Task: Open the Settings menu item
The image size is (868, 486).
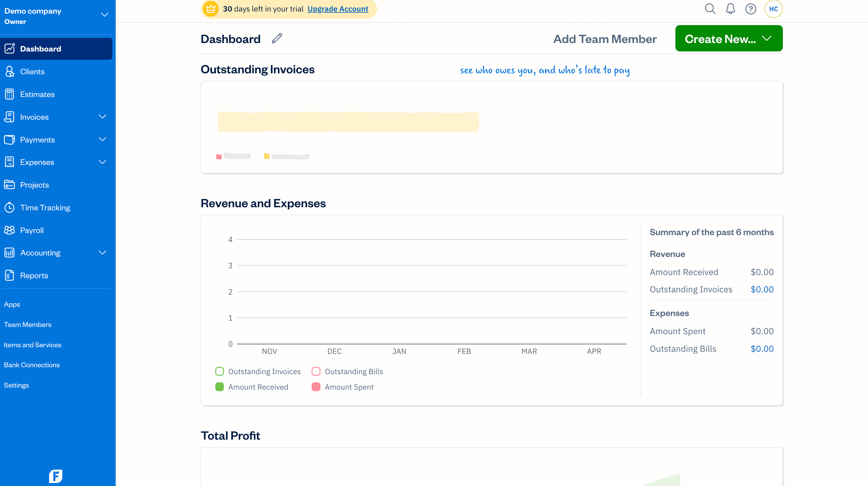Action: click(x=16, y=385)
